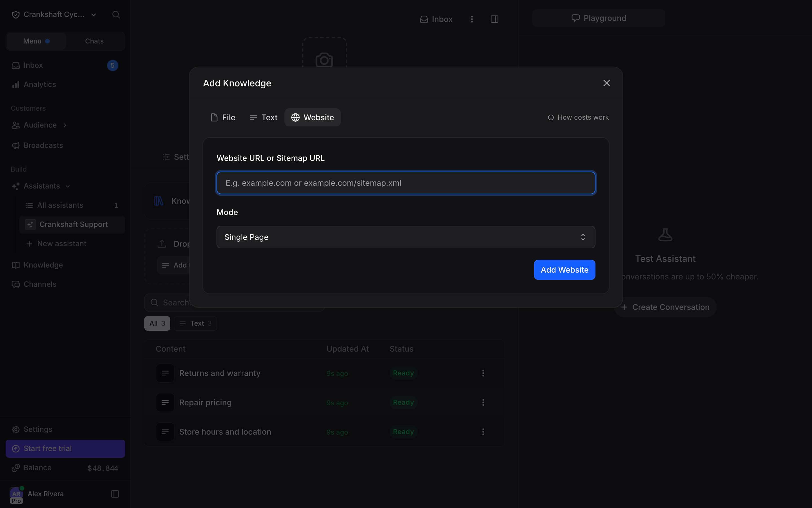Filter knowledge by All
Screen dimensions: 812x508
(157, 323)
